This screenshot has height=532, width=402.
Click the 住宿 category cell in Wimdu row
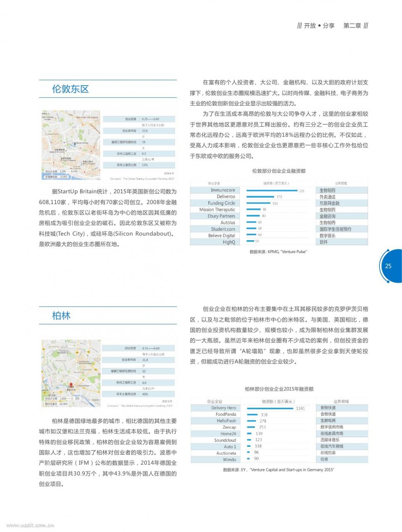(324, 459)
